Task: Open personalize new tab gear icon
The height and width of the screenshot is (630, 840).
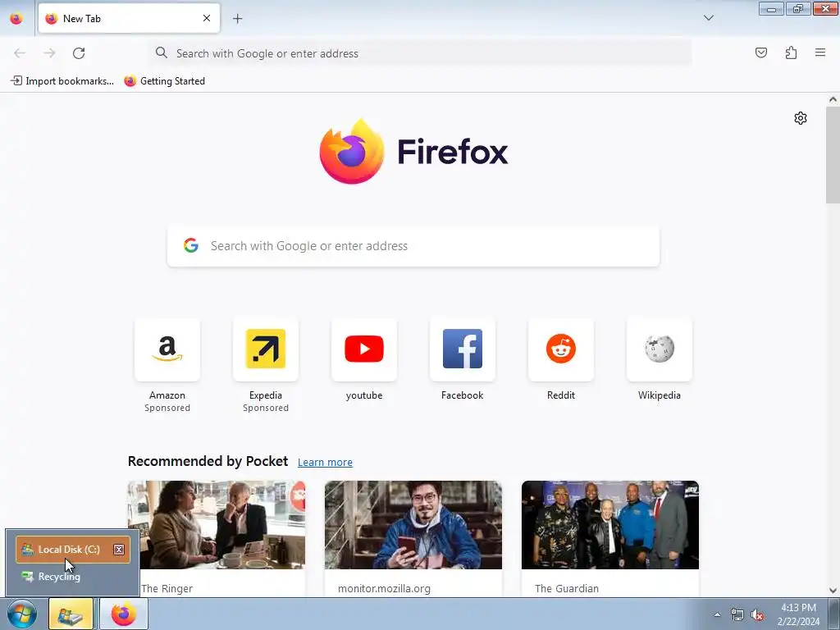Action: click(x=801, y=118)
